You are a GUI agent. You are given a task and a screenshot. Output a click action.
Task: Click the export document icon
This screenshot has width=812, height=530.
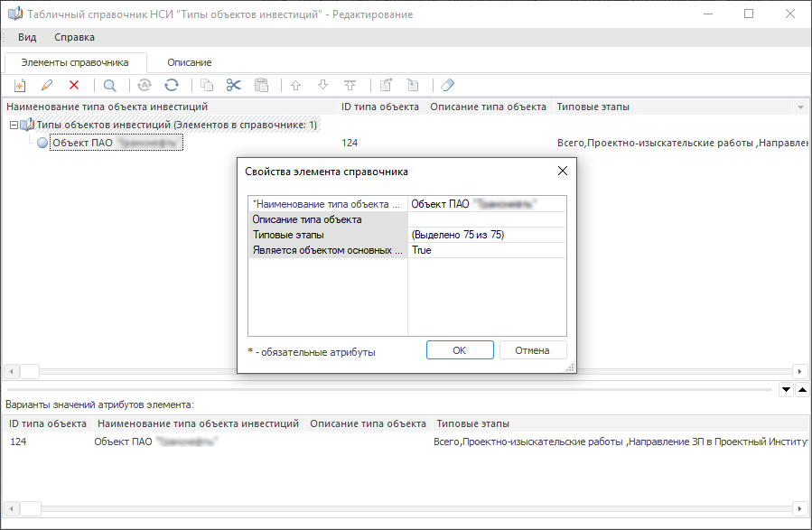click(386, 86)
